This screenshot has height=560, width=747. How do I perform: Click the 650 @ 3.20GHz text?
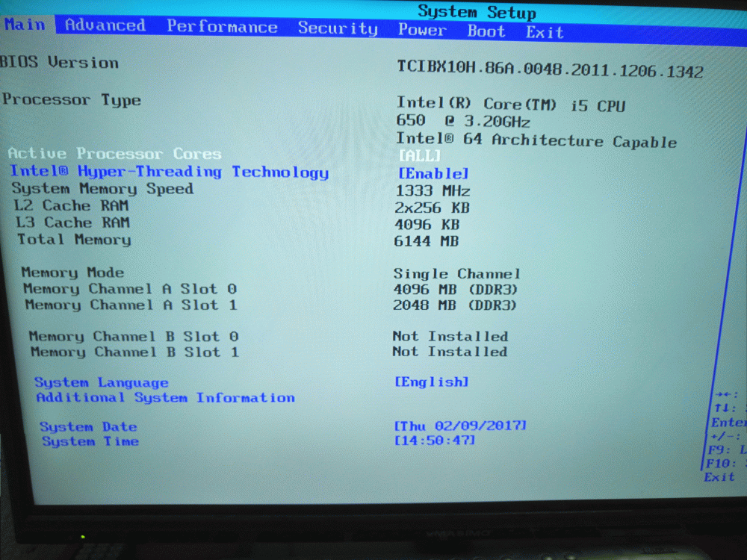(x=463, y=121)
